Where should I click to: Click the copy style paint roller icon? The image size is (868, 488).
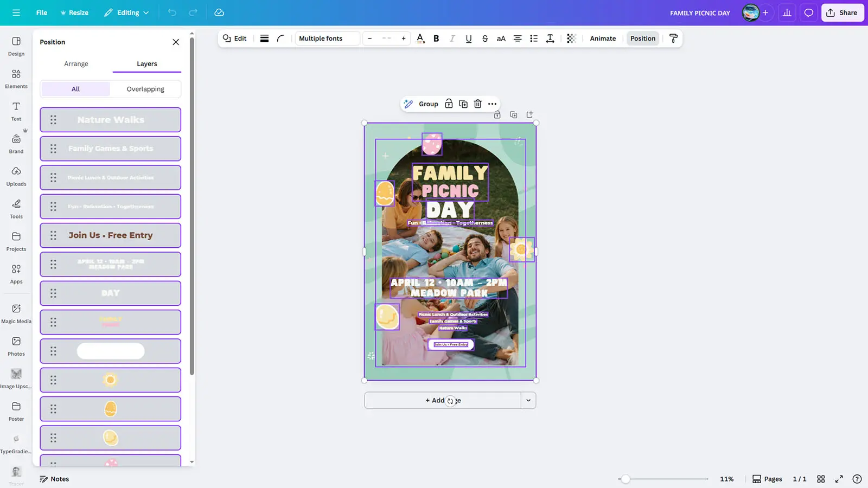[x=673, y=38]
